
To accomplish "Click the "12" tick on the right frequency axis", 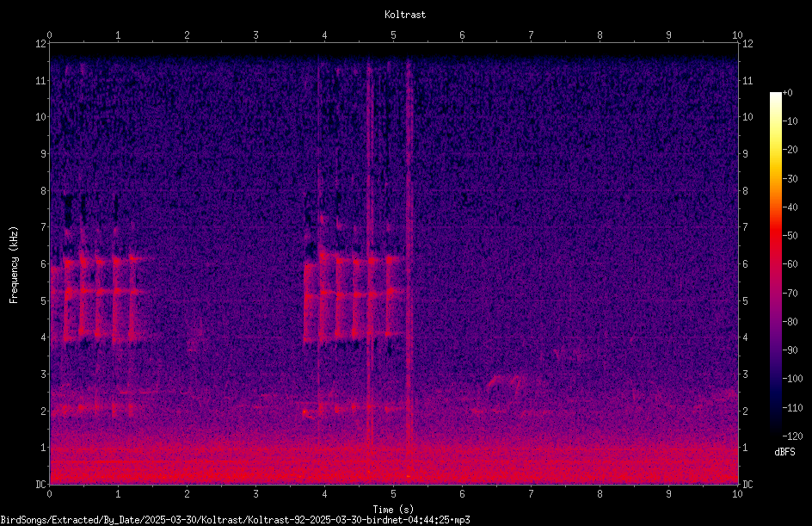I will coord(747,44).
